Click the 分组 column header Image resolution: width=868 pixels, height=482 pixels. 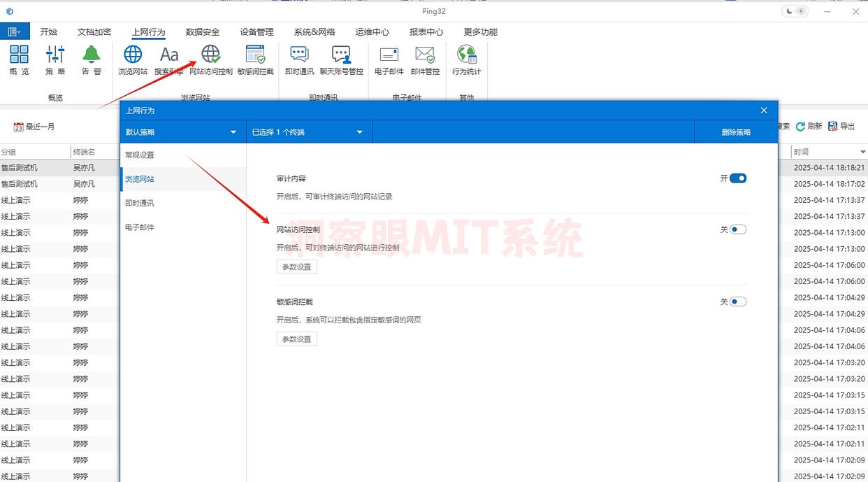(35, 152)
